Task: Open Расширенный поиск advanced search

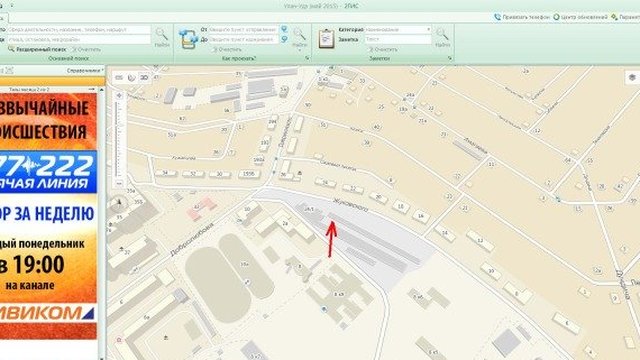Action: 41,49
